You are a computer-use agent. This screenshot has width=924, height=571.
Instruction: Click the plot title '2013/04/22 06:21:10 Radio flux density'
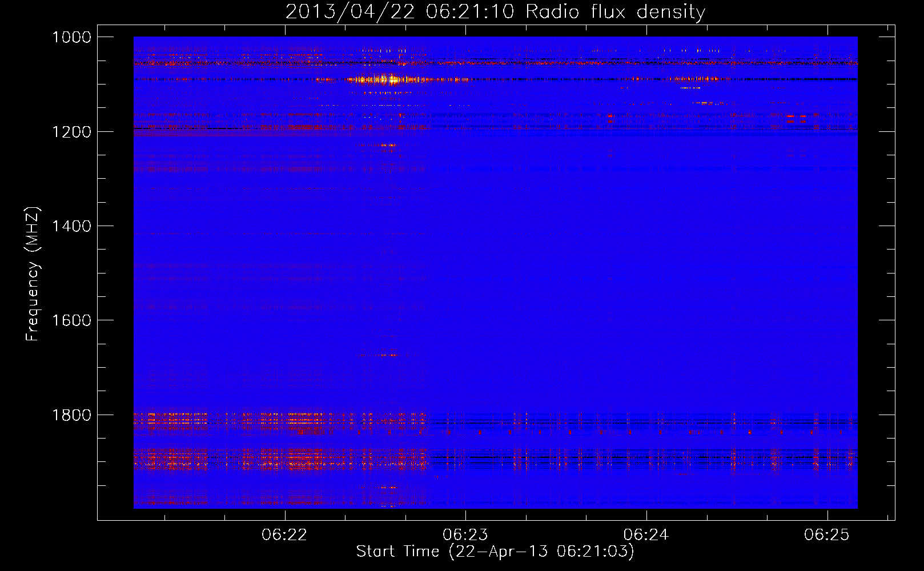(495, 12)
